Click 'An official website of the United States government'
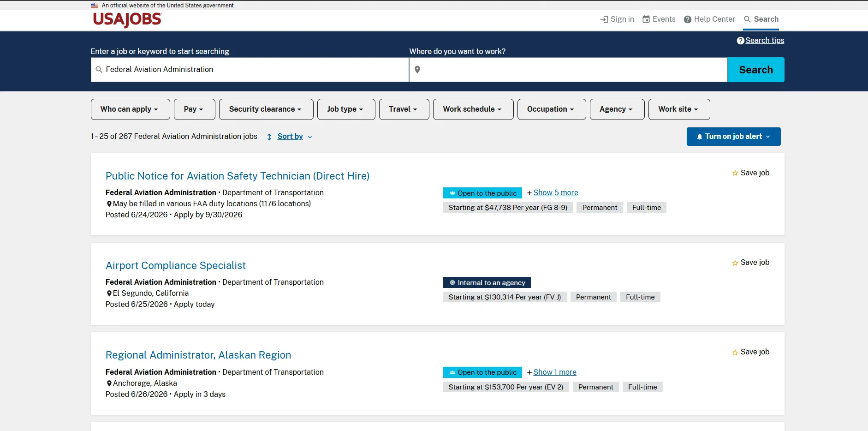Viewport: 868px width, 431px height. click(x=167, y=6)
